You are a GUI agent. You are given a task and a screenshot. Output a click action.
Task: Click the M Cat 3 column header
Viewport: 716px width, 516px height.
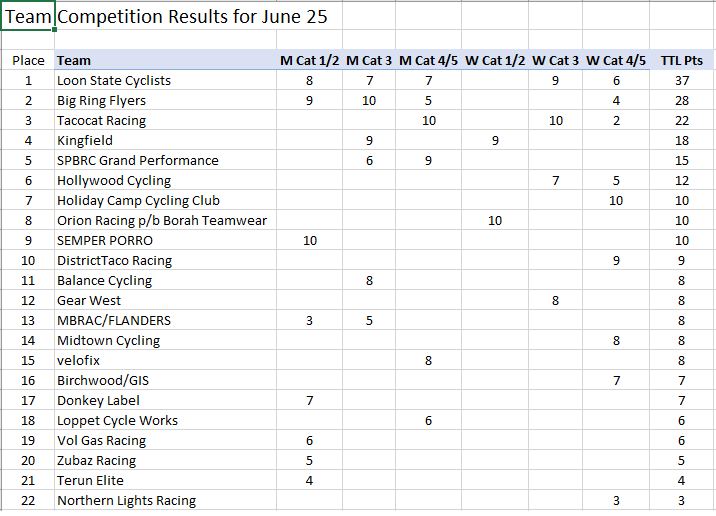tap(369, 60)
